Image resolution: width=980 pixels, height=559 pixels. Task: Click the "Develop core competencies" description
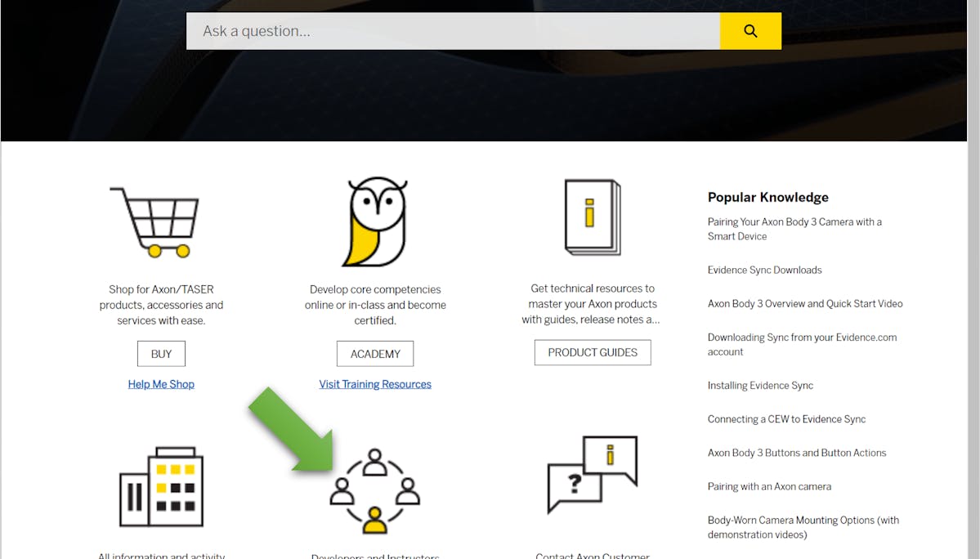pos(375,305)
